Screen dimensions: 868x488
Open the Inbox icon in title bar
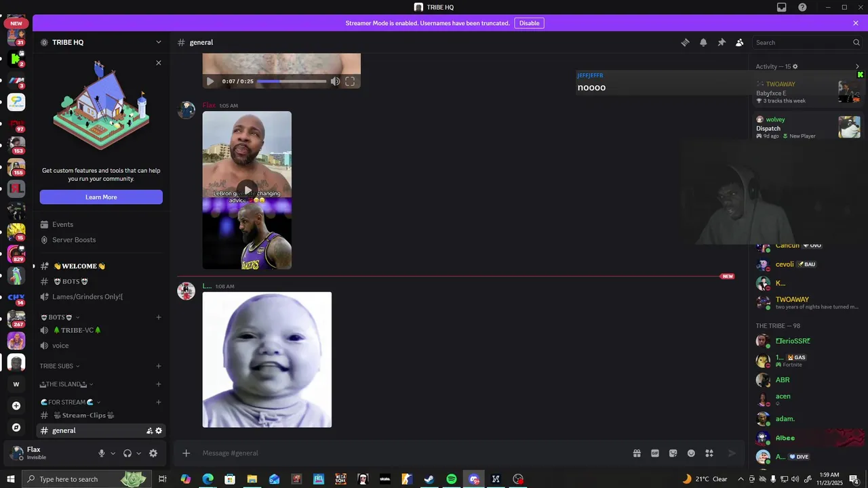point(781,7)
